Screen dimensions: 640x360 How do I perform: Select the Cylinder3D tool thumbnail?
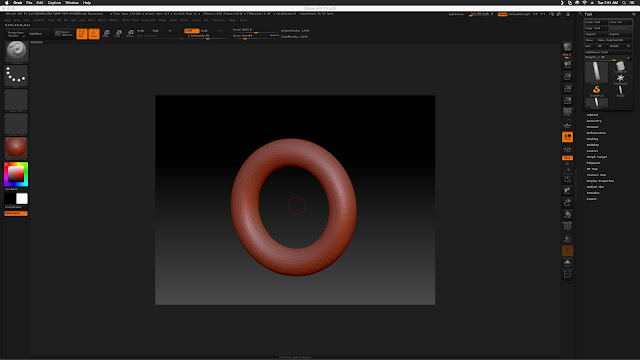(x=620, y=67)
